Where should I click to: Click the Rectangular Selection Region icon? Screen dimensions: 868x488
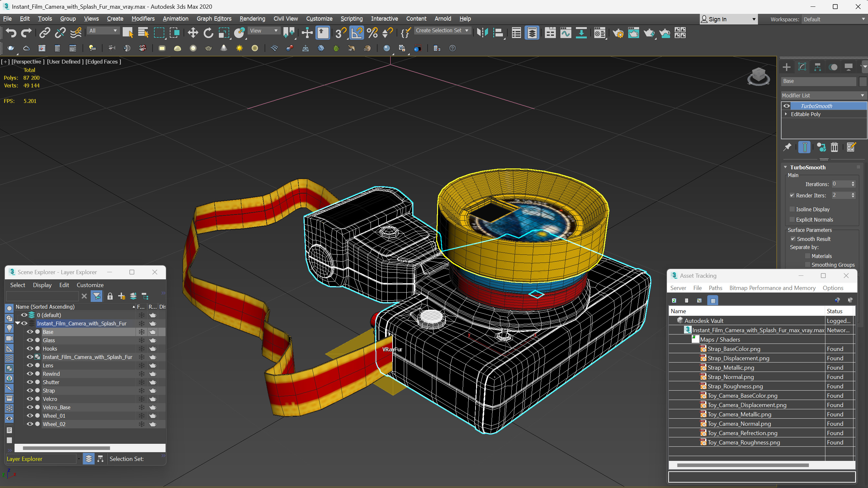tap(159, 33)
